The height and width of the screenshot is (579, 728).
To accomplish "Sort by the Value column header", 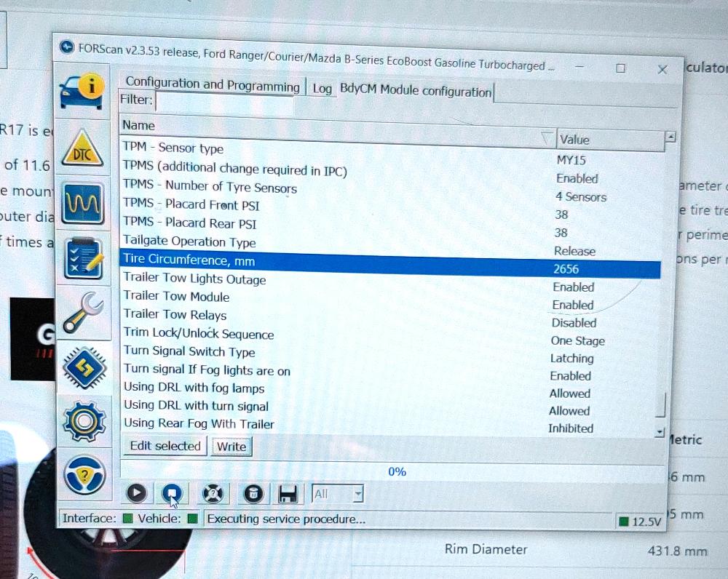I will tap(611, 140).
